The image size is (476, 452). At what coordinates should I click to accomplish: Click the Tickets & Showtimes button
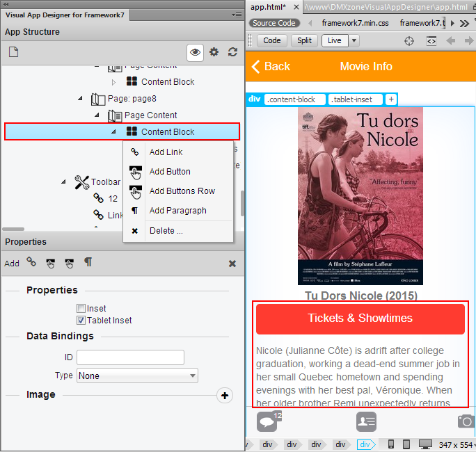[360, 318]
